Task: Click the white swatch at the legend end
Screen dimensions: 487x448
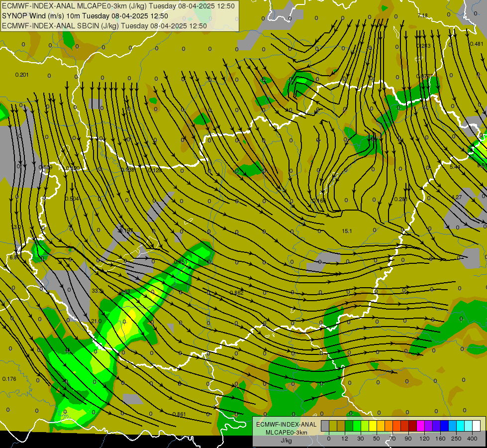Action: tap(477, 426)
